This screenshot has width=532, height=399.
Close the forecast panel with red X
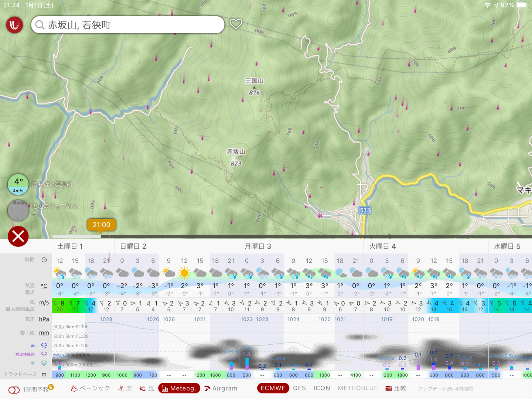[x=18, y=236]
